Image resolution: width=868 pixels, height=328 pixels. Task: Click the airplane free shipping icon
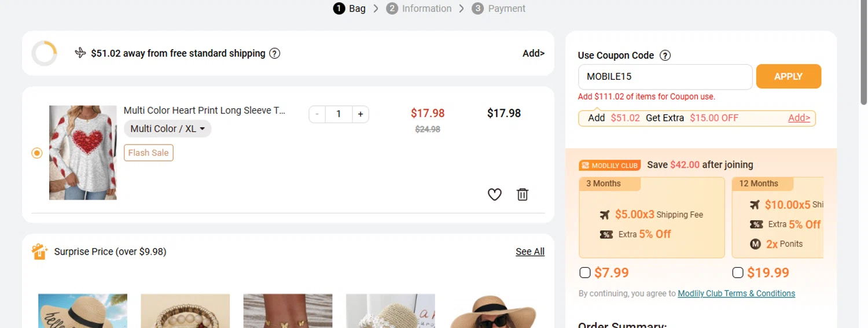pos(80,53)
